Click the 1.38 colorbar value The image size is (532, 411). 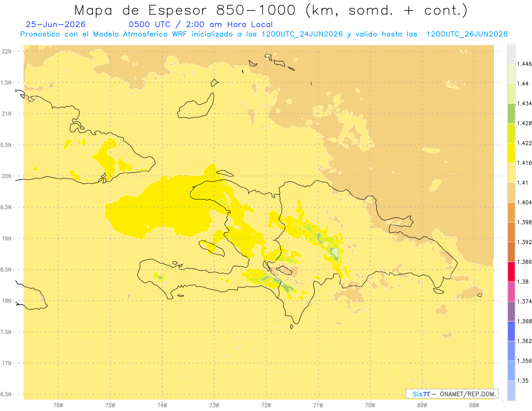[523, 282]
